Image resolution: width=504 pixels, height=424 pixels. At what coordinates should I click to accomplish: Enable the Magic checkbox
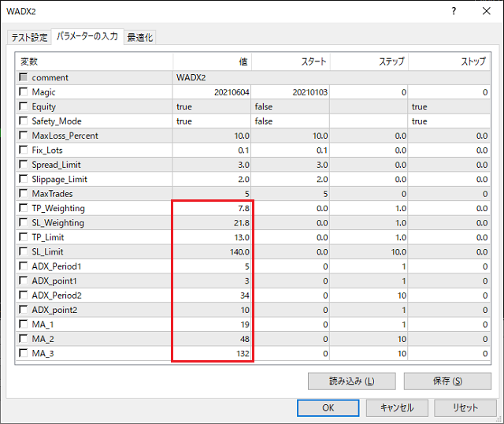pyautogui.click(x=24, y=91)
